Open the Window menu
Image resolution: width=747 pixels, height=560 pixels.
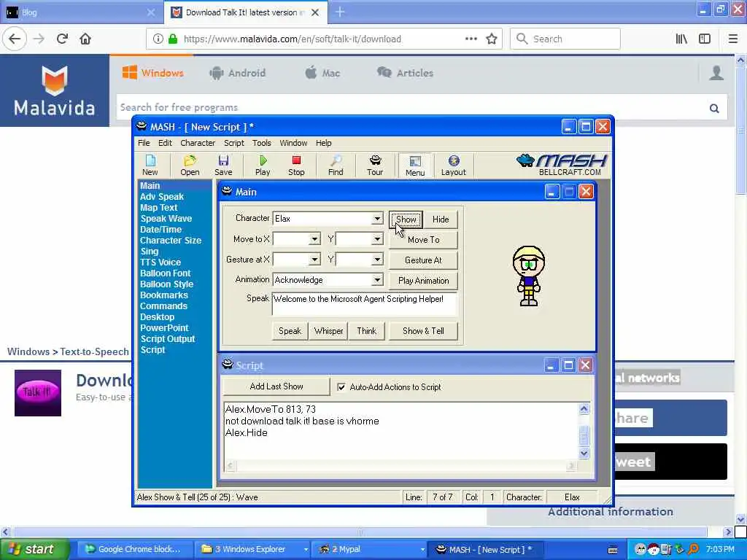[293, 143]
